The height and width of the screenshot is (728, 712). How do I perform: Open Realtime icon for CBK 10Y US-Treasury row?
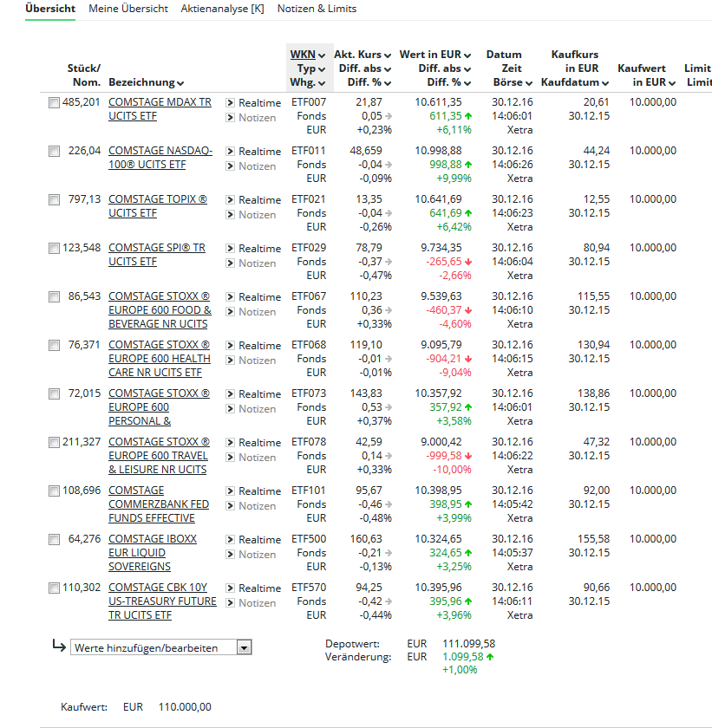[230, 588]
